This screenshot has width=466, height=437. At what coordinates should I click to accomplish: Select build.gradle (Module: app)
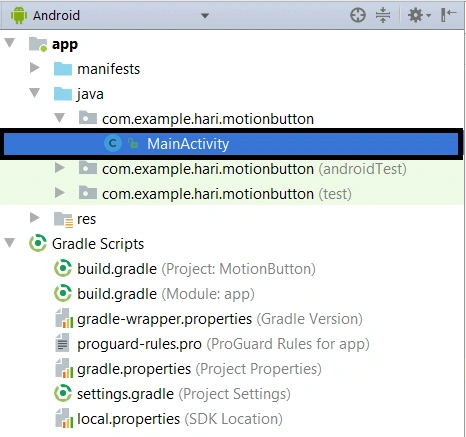coord(166,294)
